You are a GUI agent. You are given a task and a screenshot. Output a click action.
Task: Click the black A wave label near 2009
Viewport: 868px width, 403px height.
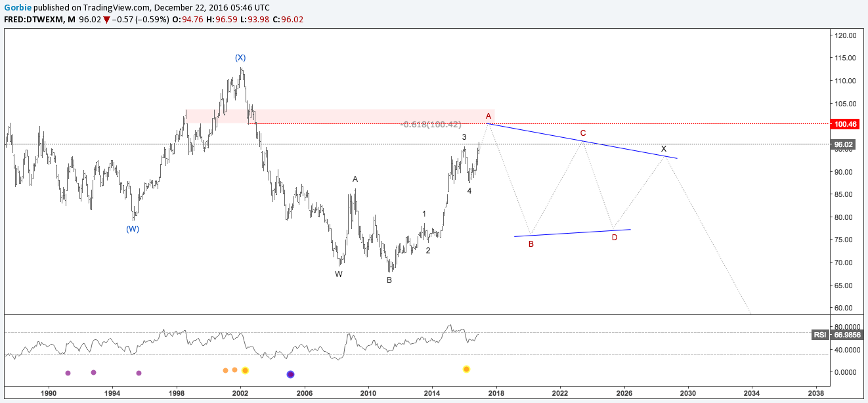pos(355,179)
